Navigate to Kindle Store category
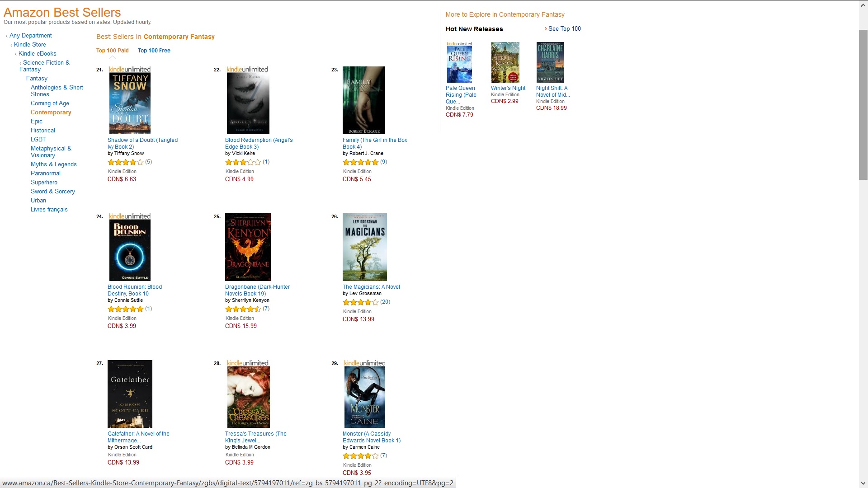Screen dimensions: 868x488 (30, 45)
